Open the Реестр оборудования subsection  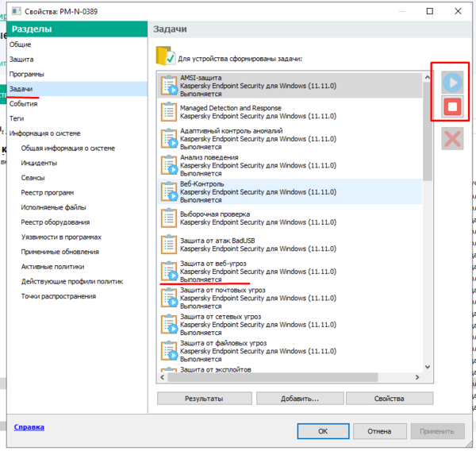pos(56,222)
